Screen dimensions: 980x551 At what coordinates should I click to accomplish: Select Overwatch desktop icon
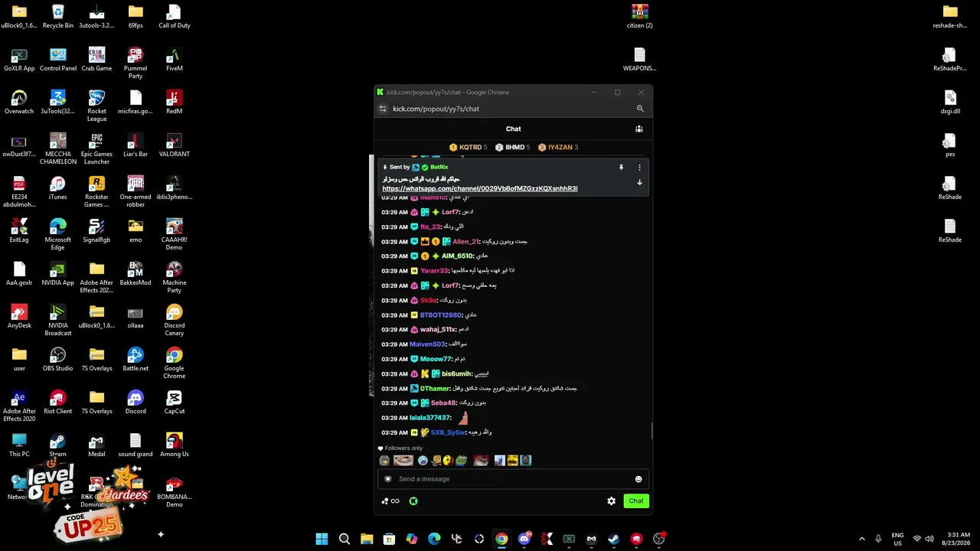pyautogui.click(x=19, y=102)
